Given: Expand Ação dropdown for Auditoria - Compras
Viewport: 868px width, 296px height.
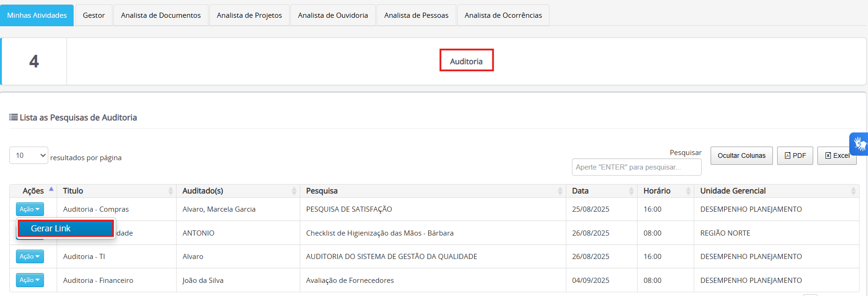Looking at the screenshot, I should [x=30, y=209].
